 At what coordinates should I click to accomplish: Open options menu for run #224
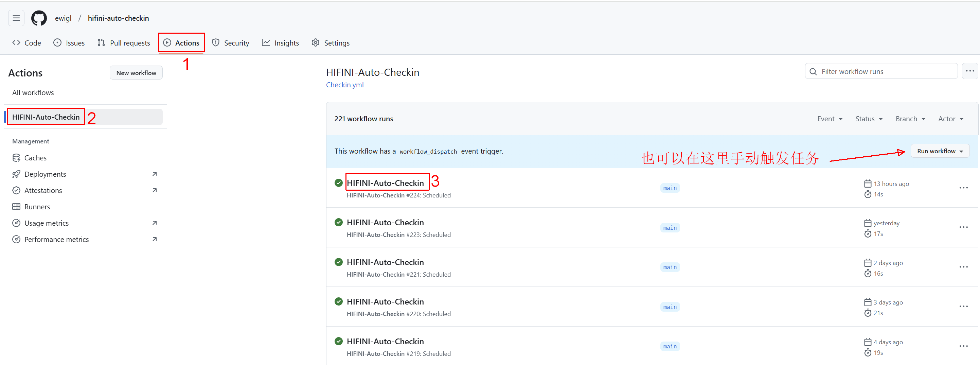963,188
